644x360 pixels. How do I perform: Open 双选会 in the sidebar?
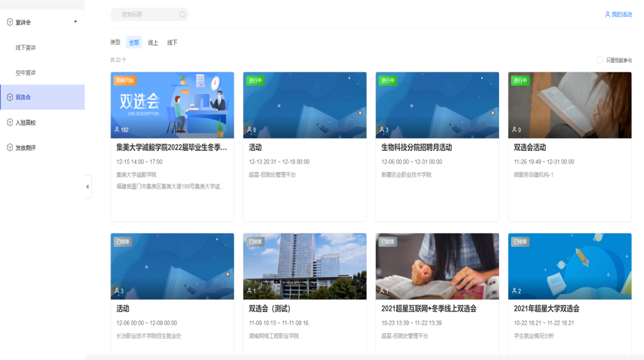click(x=42, y=97)
